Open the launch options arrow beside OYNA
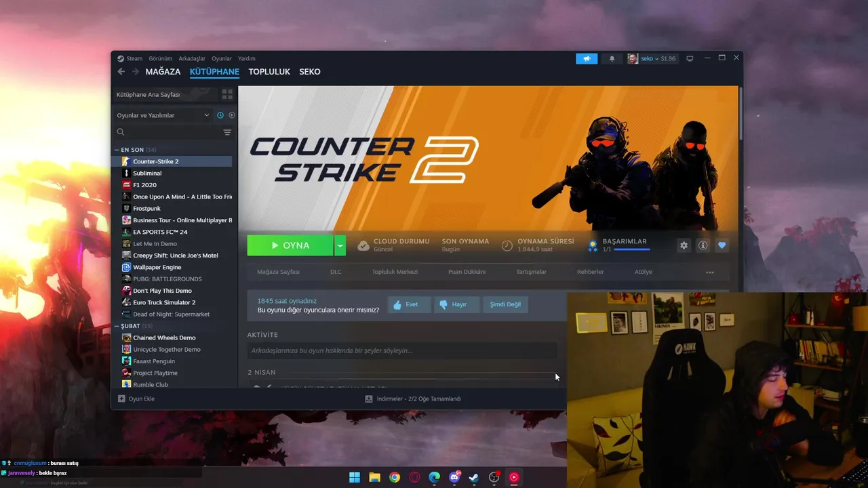The height and width of the screenshot is (488, 868). tap(340, 245)
